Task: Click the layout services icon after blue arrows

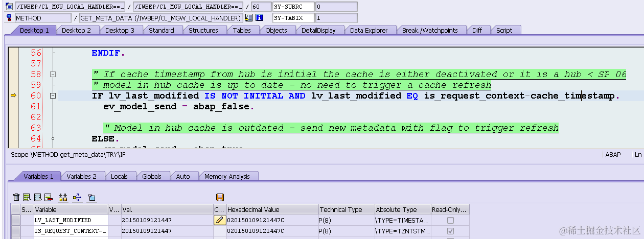Action: click(x=91, y=197)
